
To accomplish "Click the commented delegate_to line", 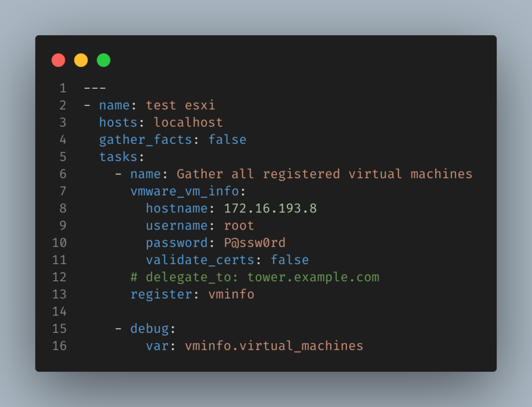I will (x=255, y=277).
